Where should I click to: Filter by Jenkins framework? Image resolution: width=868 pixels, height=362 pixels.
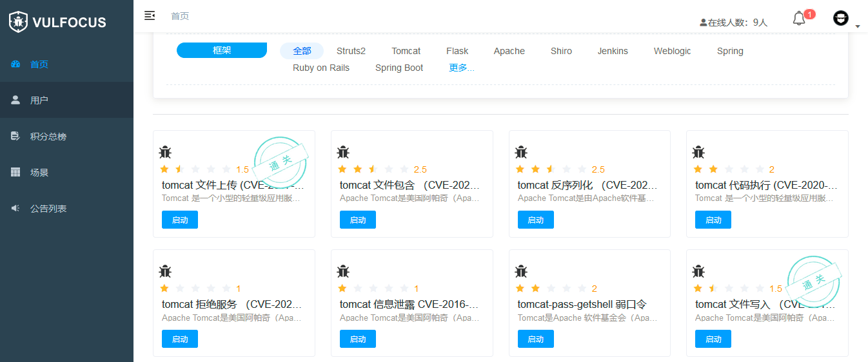(x=613, y=51)
